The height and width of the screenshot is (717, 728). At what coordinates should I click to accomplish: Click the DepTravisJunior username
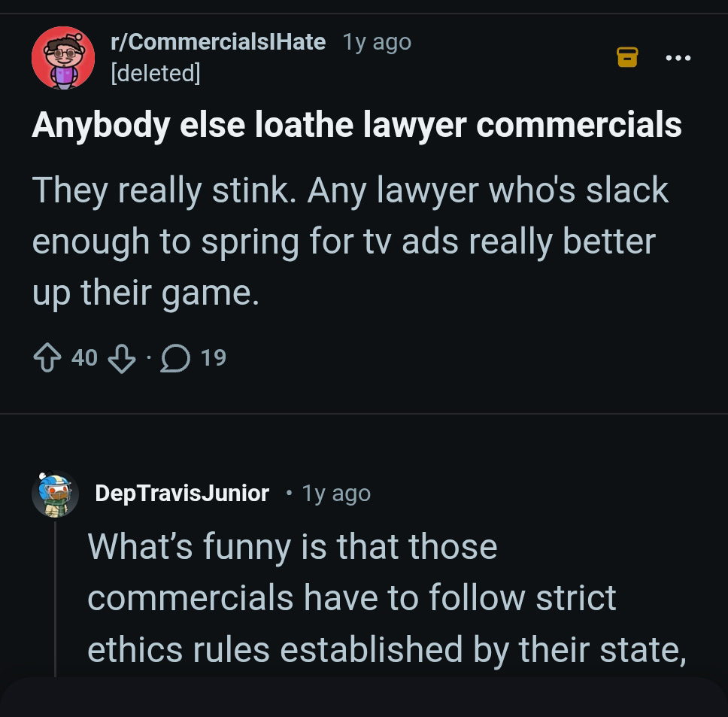tap(182, 494)
